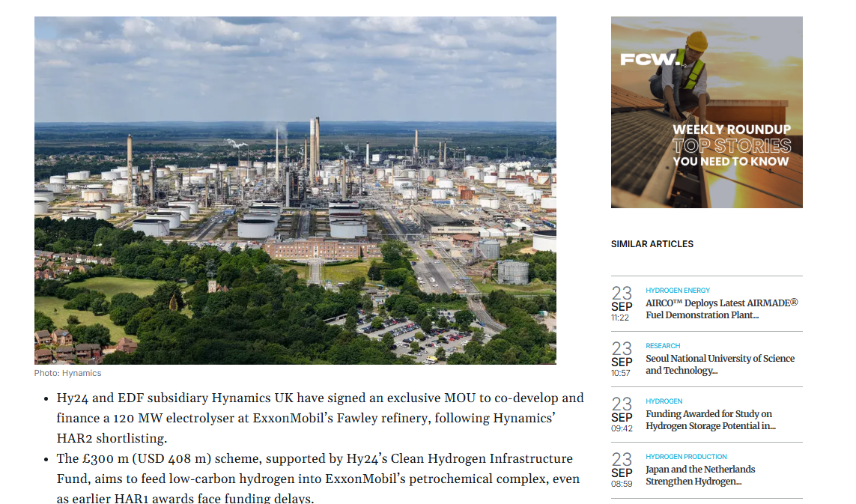The height and width of the screenshot is (504, 856).
Task: Click the 23 SEP 11:22 date block
Action: 622,304
